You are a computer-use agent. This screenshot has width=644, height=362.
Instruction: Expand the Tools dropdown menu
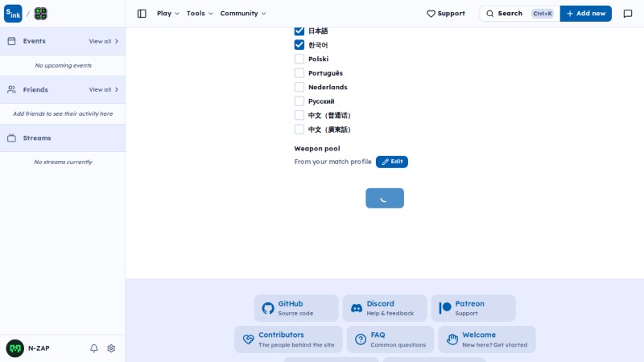(x=200, y=14)
